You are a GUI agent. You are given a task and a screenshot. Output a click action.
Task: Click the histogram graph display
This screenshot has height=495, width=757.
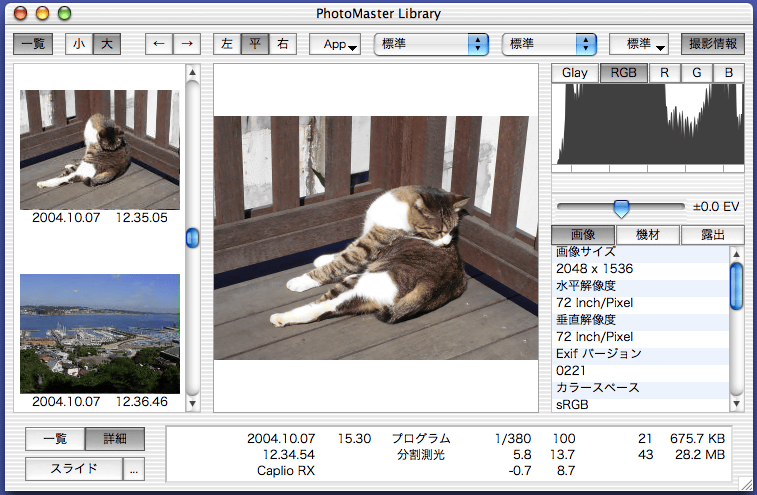coord(648,125)
